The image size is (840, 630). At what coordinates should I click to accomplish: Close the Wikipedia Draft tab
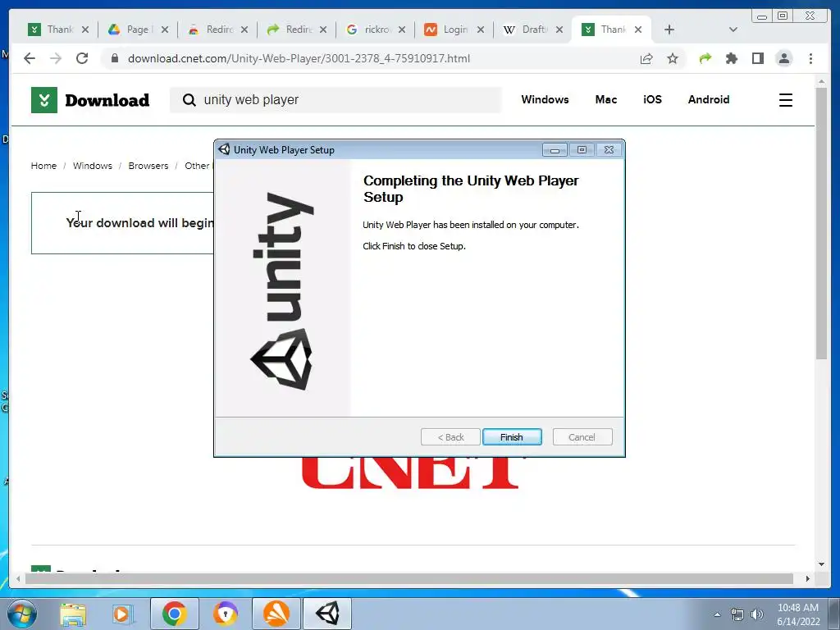(559, 30)
